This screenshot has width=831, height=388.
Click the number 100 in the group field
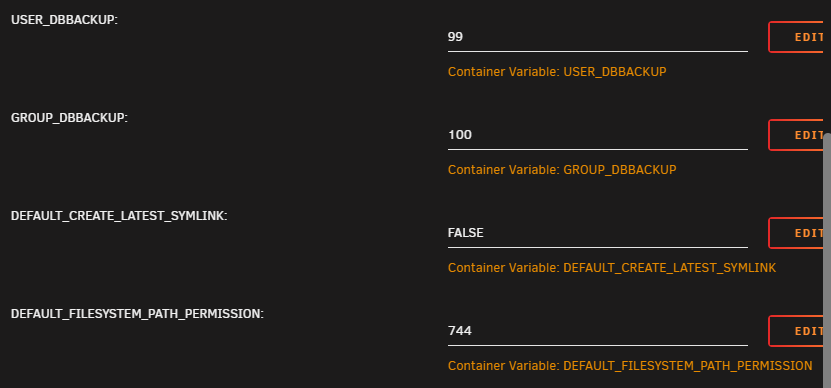tap(459, 135)
